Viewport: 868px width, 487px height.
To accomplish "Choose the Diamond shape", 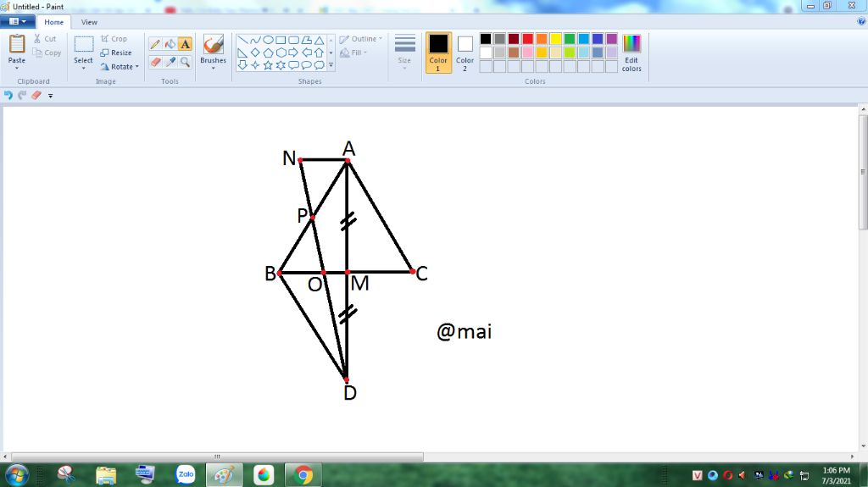I will 255,53.
